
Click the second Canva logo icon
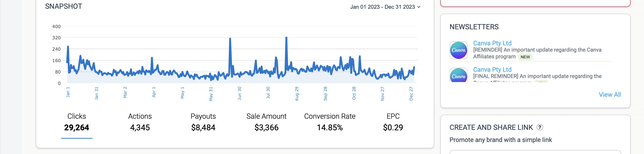tap(458, 75)
